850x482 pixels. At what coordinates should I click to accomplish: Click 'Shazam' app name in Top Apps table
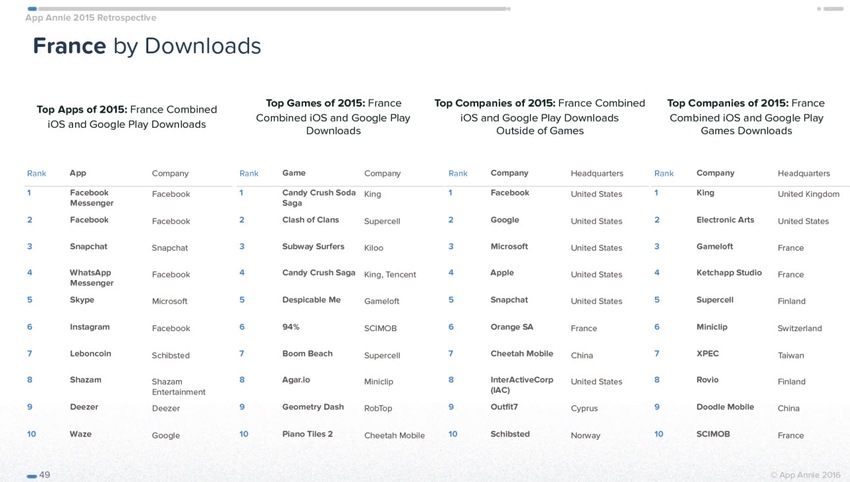point(85,380)
